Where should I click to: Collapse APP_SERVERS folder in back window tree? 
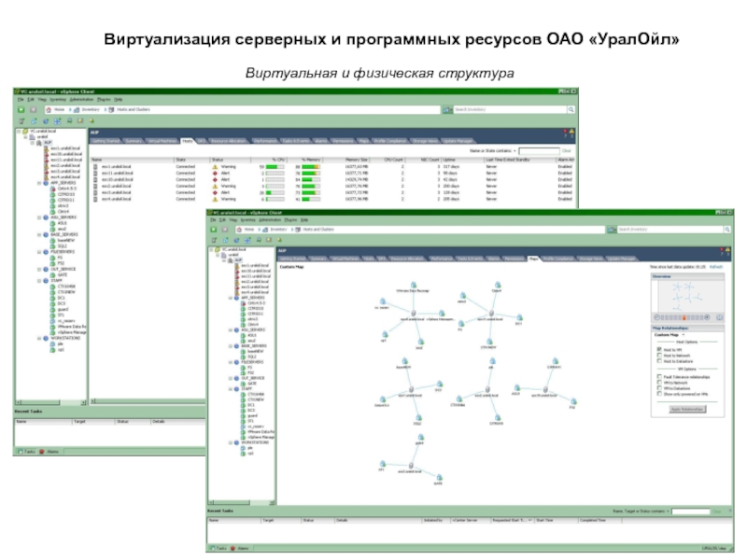tap(39, 183)
